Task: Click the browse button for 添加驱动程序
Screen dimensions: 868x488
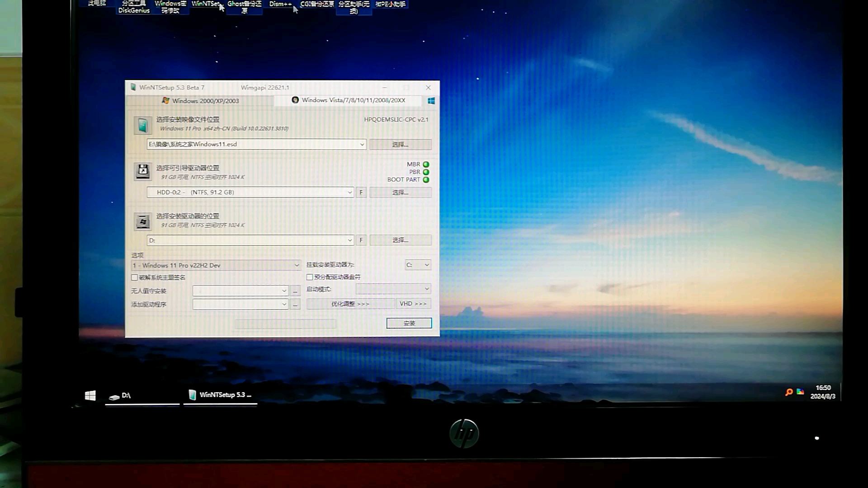Action: pyautogui.click(x=295, y=305)
